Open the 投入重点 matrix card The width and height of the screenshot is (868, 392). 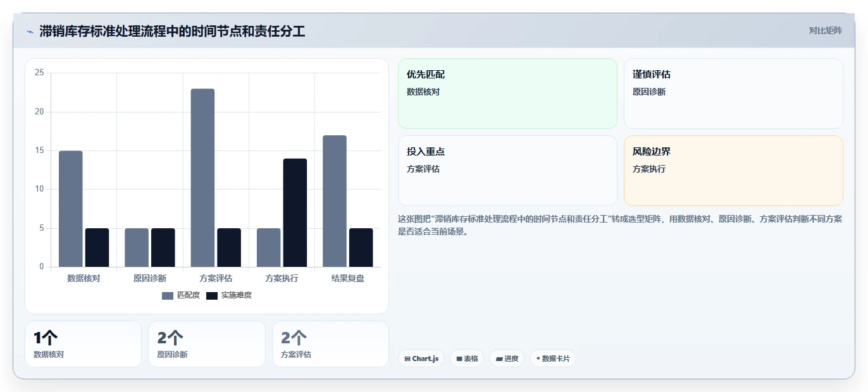(x=507, y=171)
